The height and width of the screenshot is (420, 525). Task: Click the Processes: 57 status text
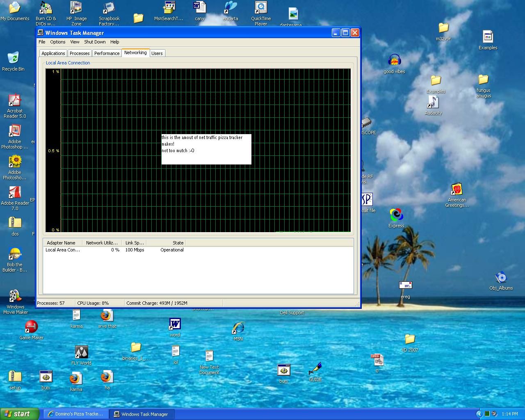[51, 303]
